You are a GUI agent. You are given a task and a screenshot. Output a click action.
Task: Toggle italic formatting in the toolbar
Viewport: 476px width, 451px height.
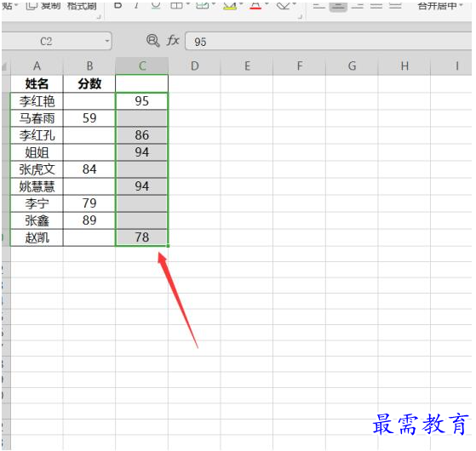click(136, 5)
